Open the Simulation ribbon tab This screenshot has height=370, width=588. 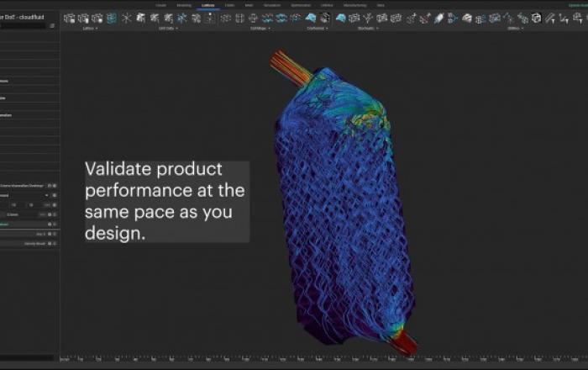click(272, 5)
